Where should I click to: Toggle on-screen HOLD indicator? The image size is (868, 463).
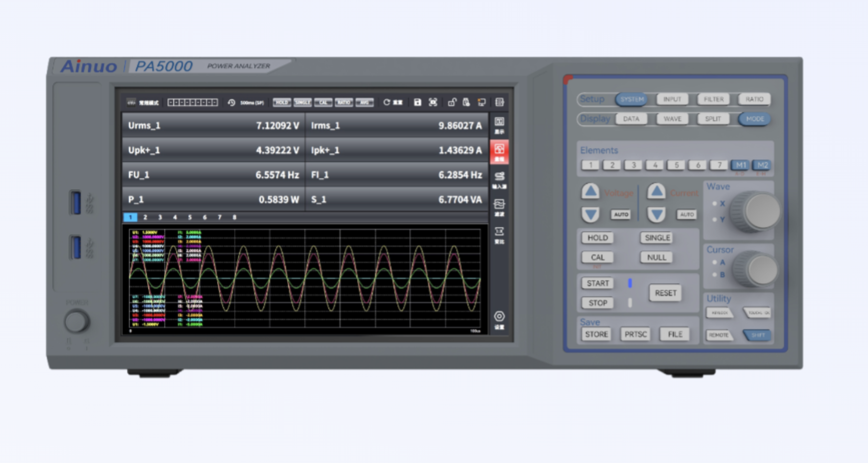(x=282, y=102)
